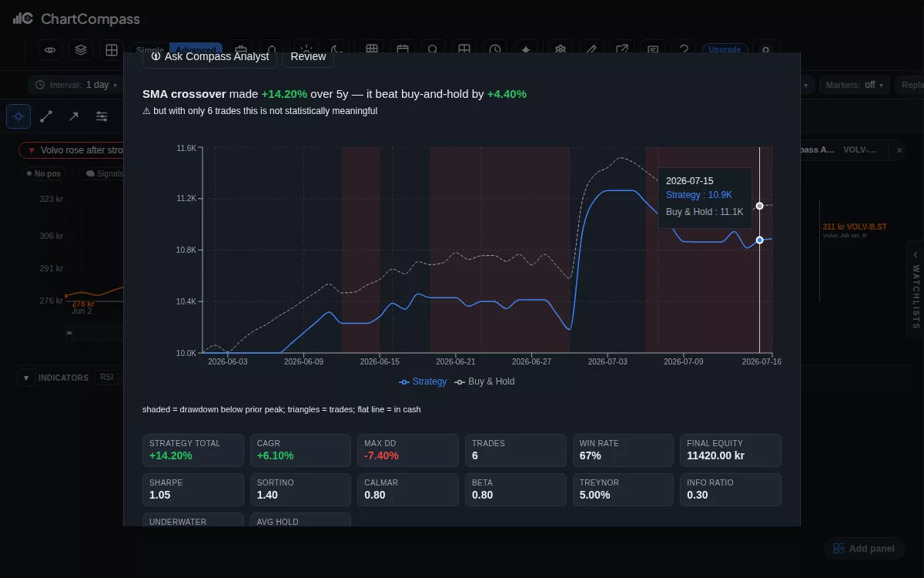The image size is (924, 578).
Task: Click the Max DD -7.40% card
Action: point(408,450)
